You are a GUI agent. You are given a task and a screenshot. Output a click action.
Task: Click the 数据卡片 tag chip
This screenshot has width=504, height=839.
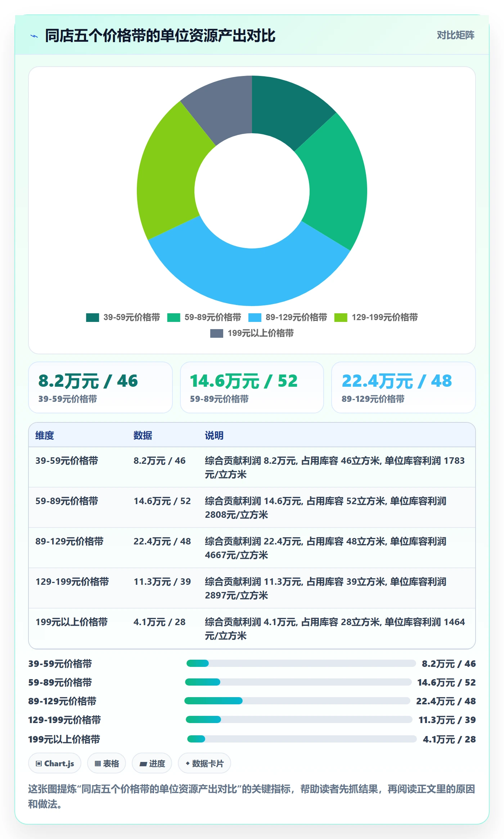coord(204,763)
